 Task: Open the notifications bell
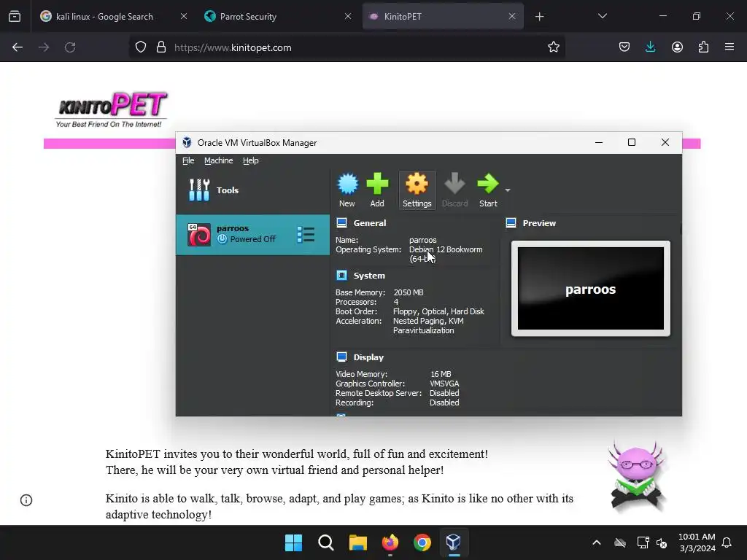click(x=727, y=542)
